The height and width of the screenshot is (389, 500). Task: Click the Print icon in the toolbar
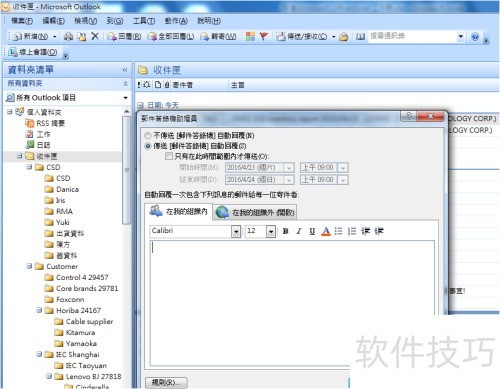click(x=68, y=37)
